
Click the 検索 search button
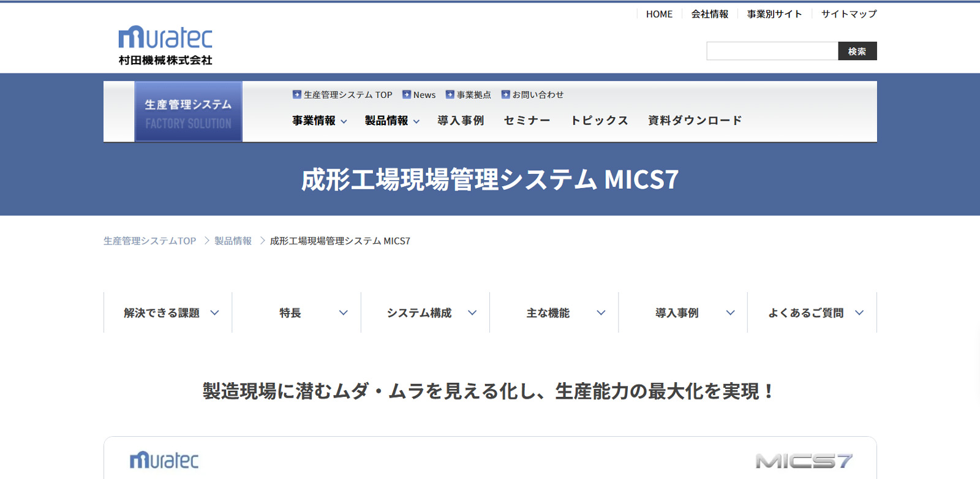pos(858,51)
